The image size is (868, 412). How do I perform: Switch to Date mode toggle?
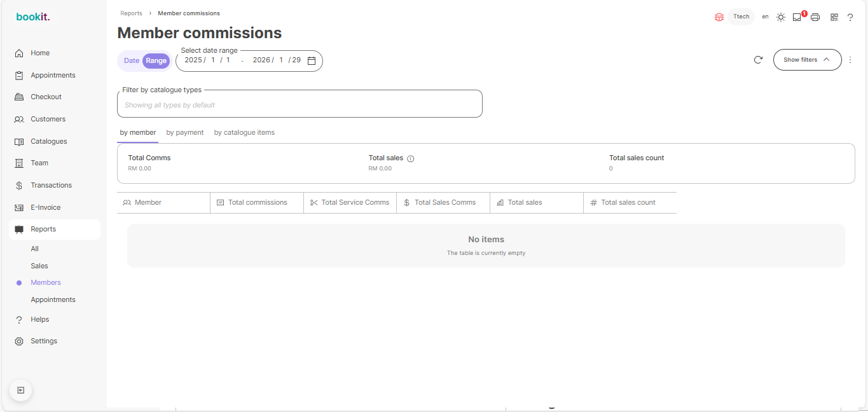(x=132, y=61)
